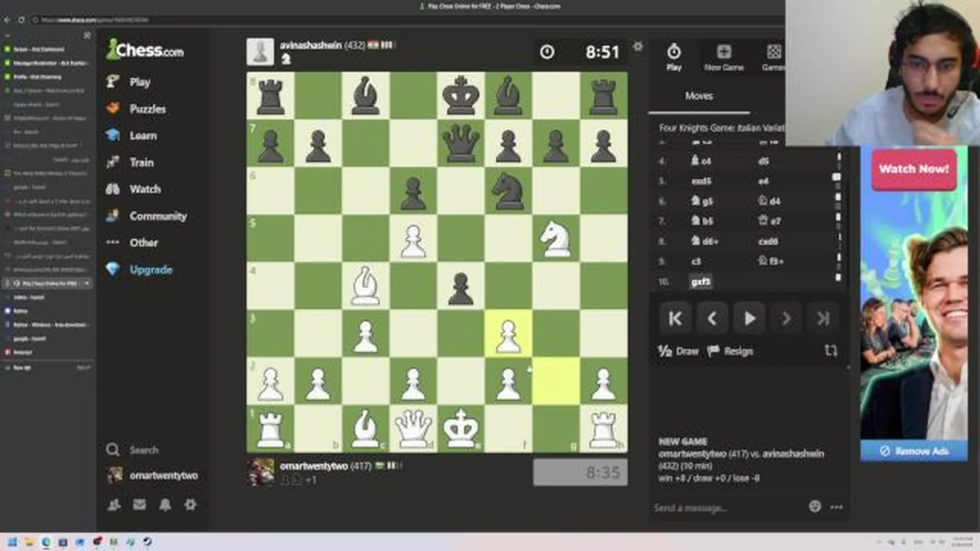Step forward one move
This screenshot has width=980, height=551.
(x=786, y=318)
